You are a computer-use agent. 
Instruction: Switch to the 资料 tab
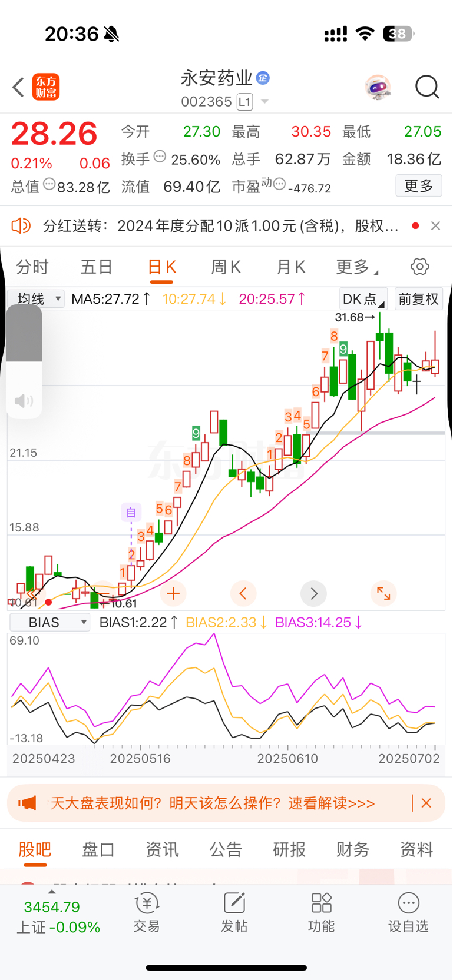point(416,849)
